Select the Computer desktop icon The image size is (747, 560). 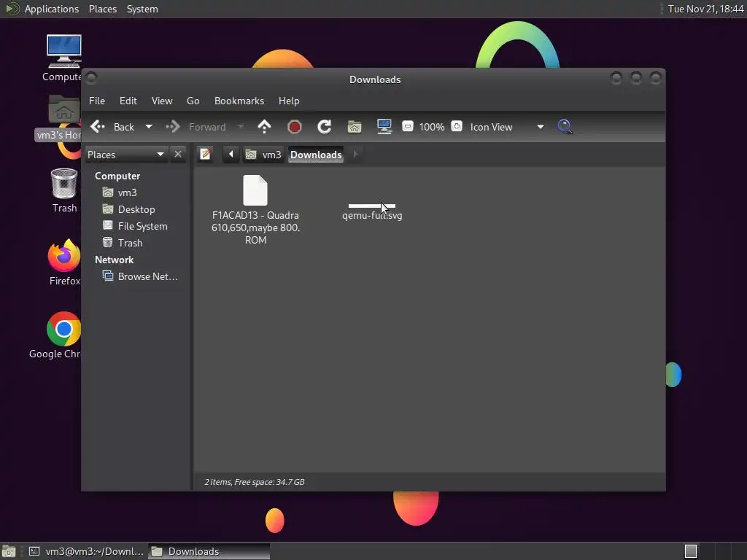click(x=64, y=52)
